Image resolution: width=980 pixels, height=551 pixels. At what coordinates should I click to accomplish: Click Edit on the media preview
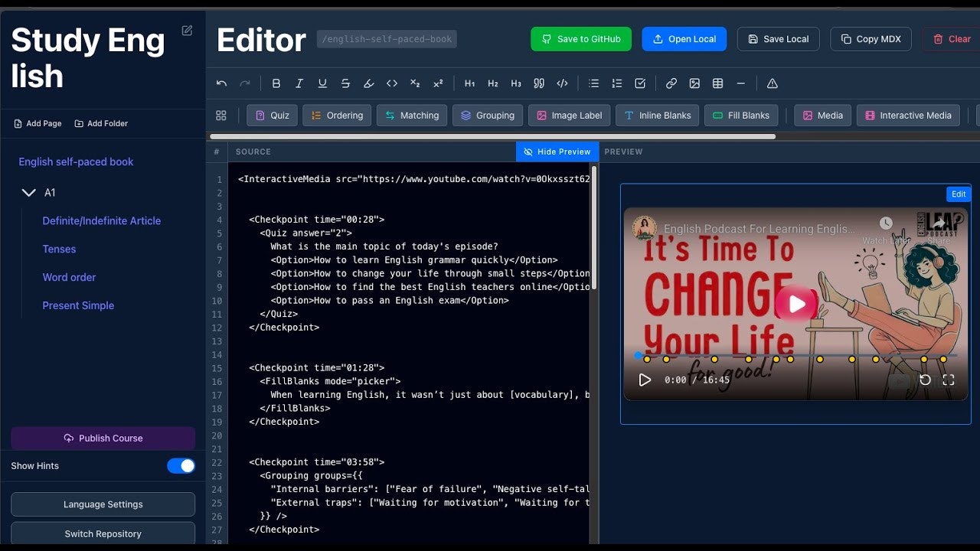click(959, 194)
